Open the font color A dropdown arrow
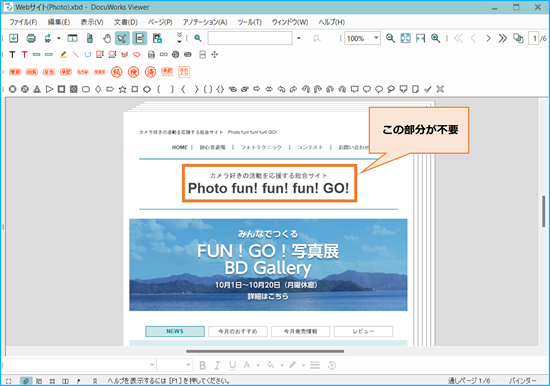 pyautogui.click(x=258, y=365)
